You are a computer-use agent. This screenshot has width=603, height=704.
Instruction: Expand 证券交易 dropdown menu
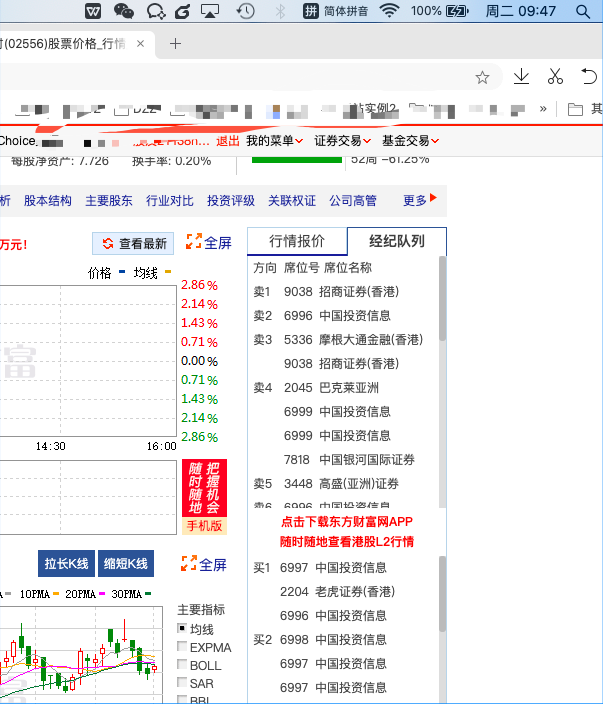pos(343,141)
